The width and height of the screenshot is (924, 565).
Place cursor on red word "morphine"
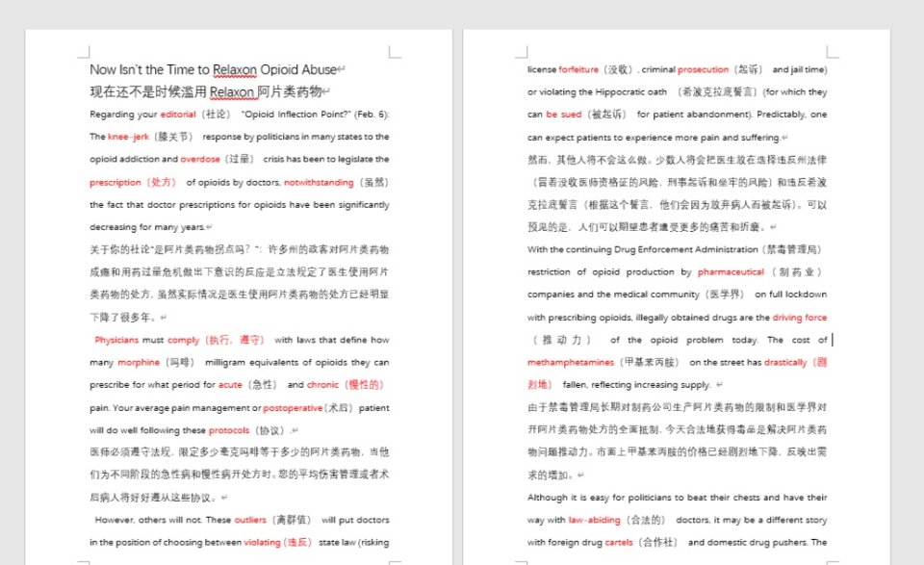pyautogui.click(x=138, y=363)
